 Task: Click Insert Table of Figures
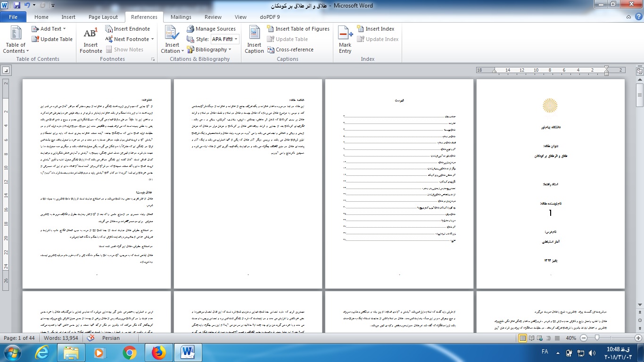pos(298,29)
